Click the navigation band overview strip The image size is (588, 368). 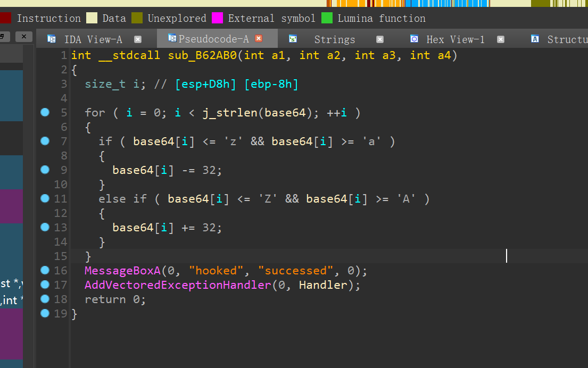pos(452,3)
